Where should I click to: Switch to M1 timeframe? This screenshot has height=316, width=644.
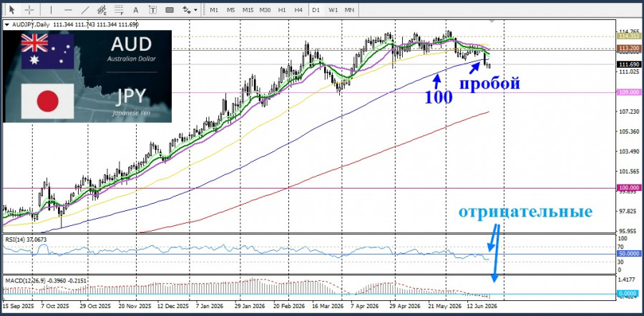[x=214, y=9]
